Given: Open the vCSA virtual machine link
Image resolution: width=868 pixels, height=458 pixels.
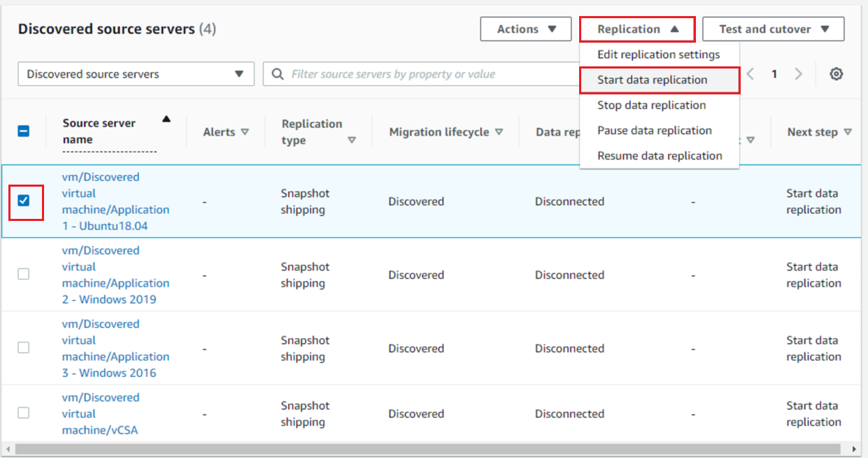Looking at the screenshot, I should coord(101,413).
